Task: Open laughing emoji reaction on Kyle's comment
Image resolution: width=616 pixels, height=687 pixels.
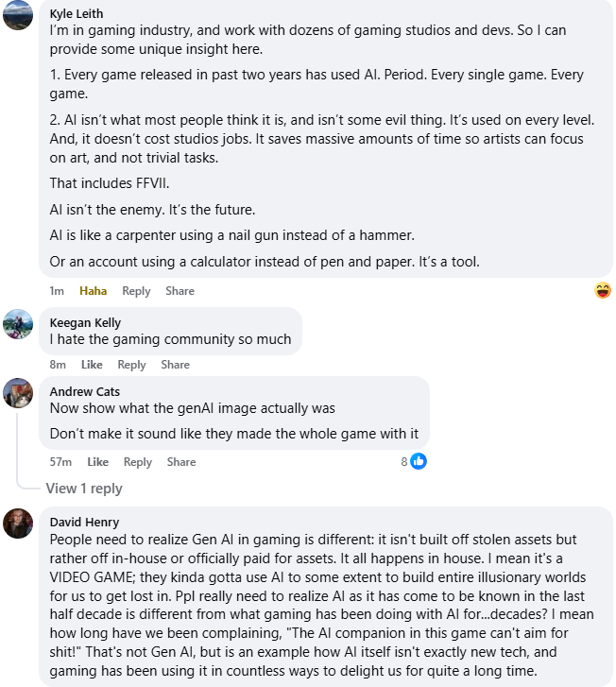Action: 603,290
